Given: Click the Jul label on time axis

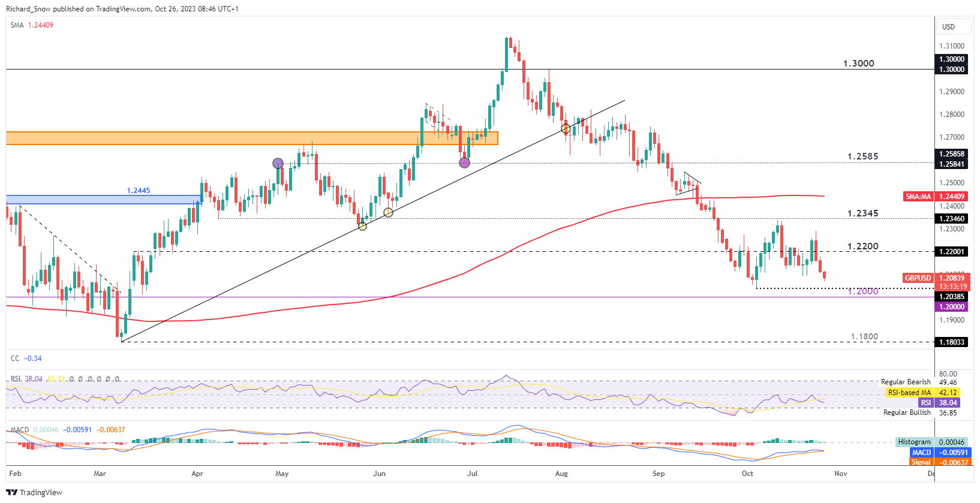Looking at the screenshot, I should click(x=473, y=474).
